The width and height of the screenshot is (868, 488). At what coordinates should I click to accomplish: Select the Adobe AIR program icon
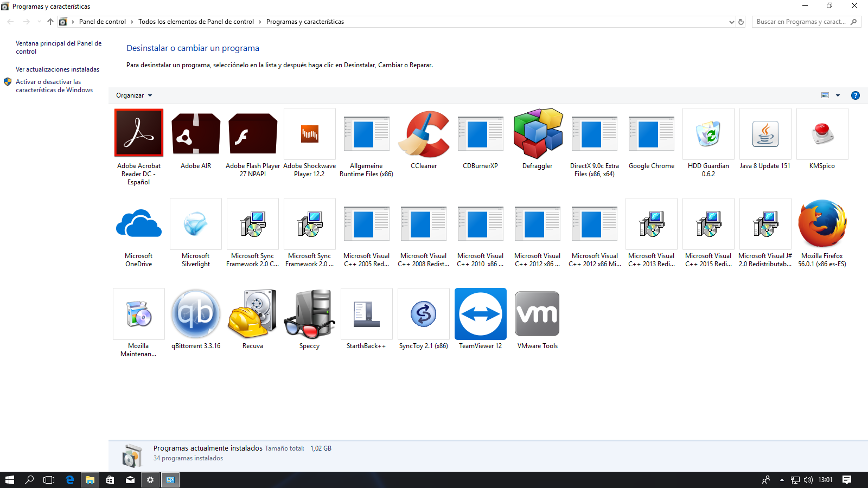(196, 133)
